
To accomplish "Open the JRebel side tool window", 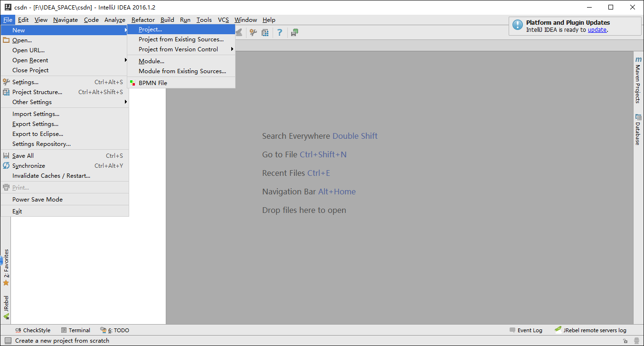I will [6, 307].
